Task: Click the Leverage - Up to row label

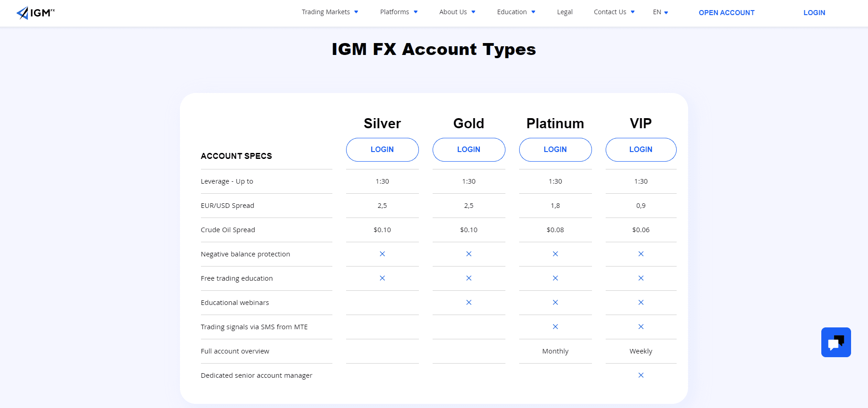Action: 227,181
